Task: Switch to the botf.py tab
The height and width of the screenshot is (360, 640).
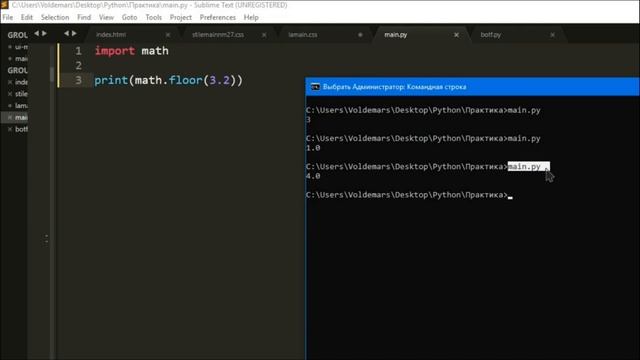Action: tap(491, 35)
